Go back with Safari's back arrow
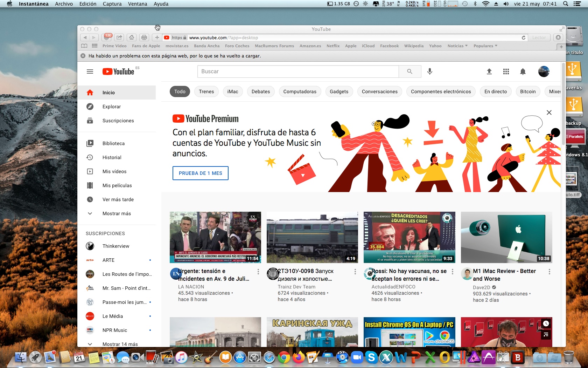This screenshot has height=368, width=588. pos(85,38)
